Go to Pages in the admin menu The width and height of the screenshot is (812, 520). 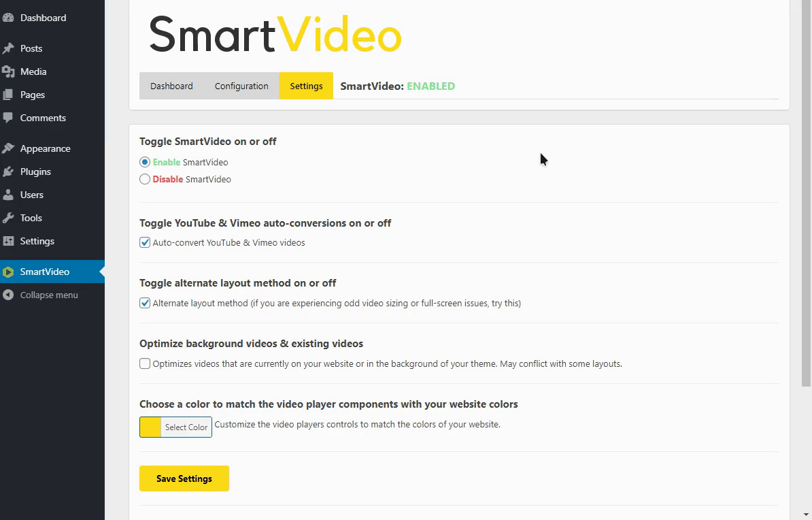pos(32,95)
